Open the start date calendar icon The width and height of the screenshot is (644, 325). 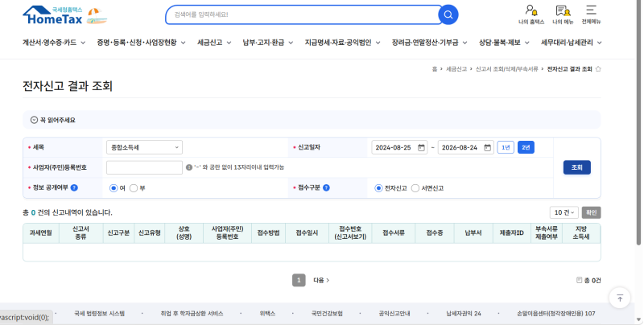[x=421, y=147]
